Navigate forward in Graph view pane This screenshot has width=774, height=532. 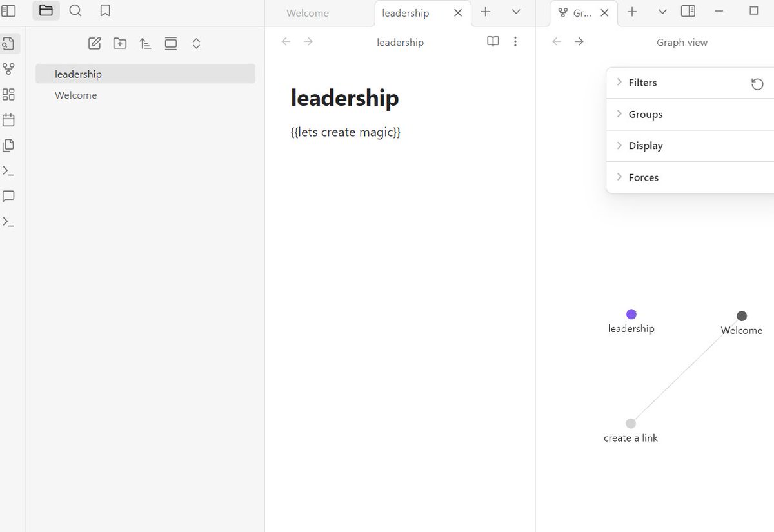[579, 41]
